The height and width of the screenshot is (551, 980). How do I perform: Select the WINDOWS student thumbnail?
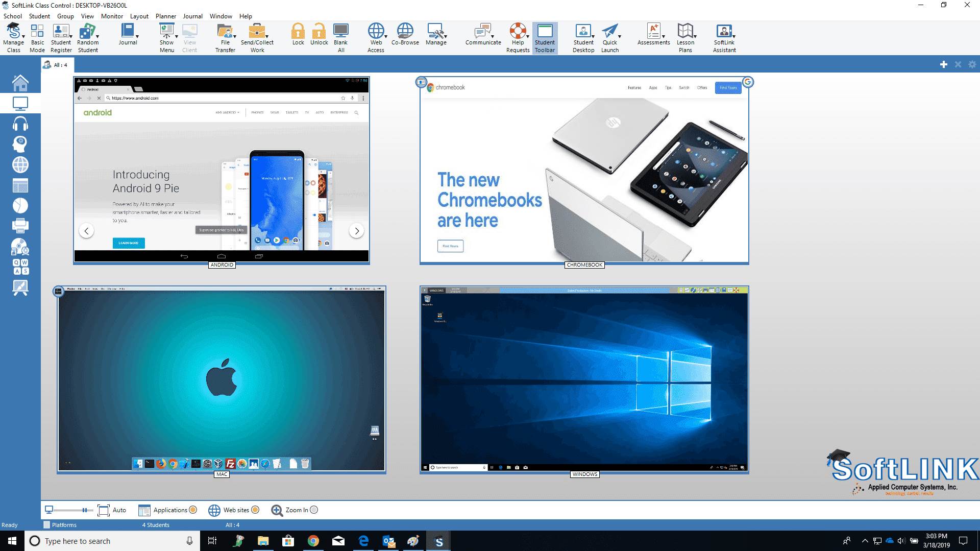(x=584, y=379)
